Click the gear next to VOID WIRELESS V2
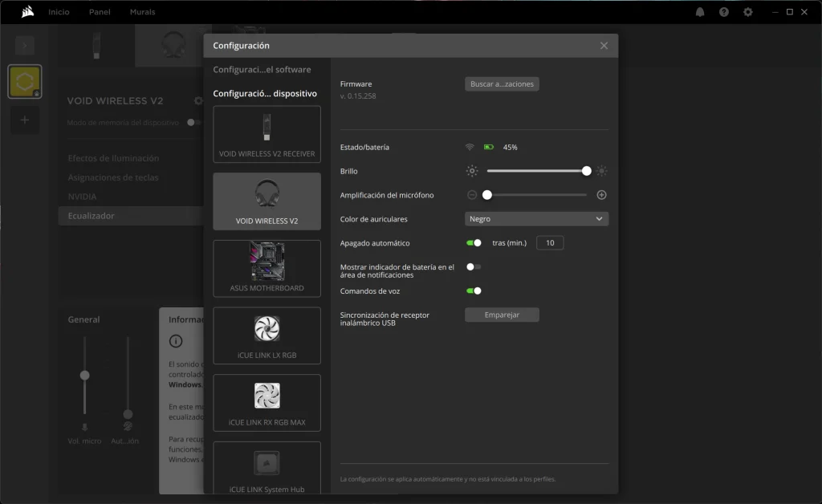 [198, 100]
